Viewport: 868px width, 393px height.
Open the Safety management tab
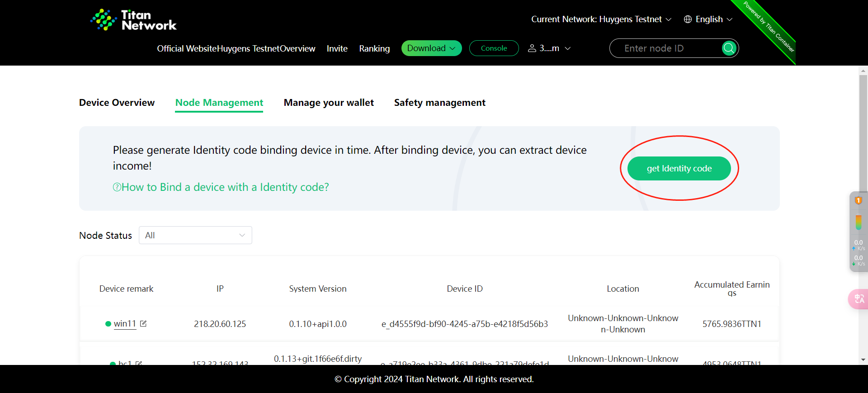click(x=439, y=103)
